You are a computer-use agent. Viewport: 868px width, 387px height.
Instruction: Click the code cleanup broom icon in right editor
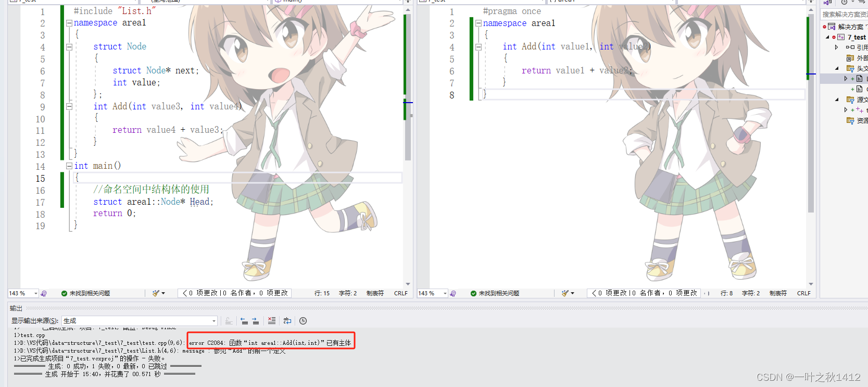point(564,293)
